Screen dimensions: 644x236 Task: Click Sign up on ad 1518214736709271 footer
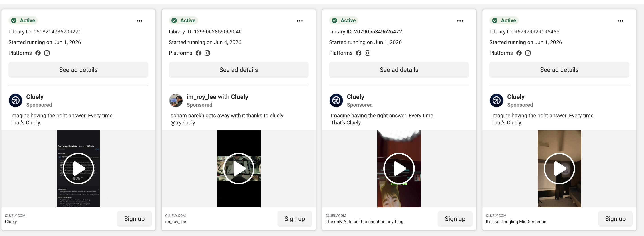tap(134, 219)
